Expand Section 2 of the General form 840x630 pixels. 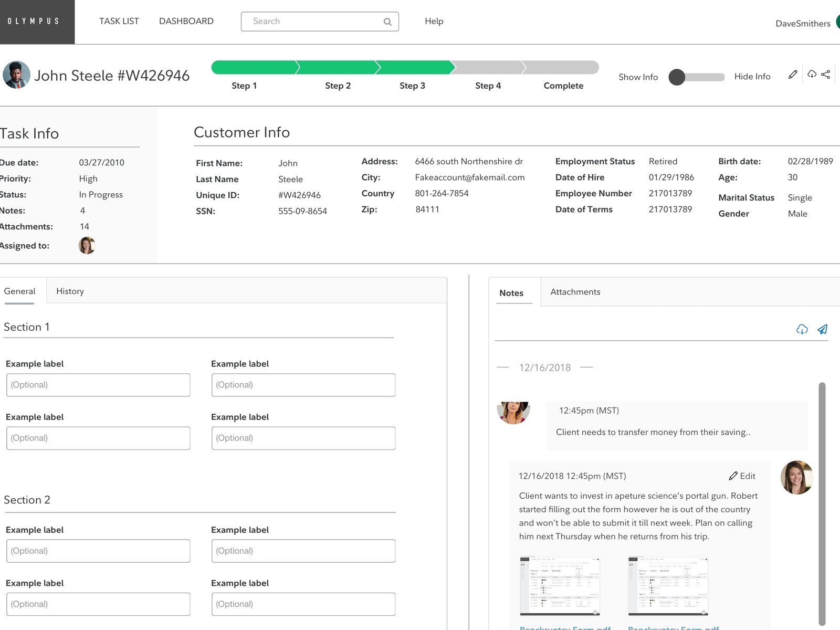point(28,500)
